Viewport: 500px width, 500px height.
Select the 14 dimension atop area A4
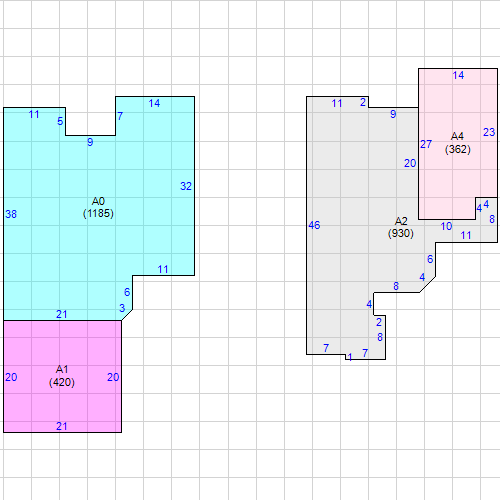458,75
